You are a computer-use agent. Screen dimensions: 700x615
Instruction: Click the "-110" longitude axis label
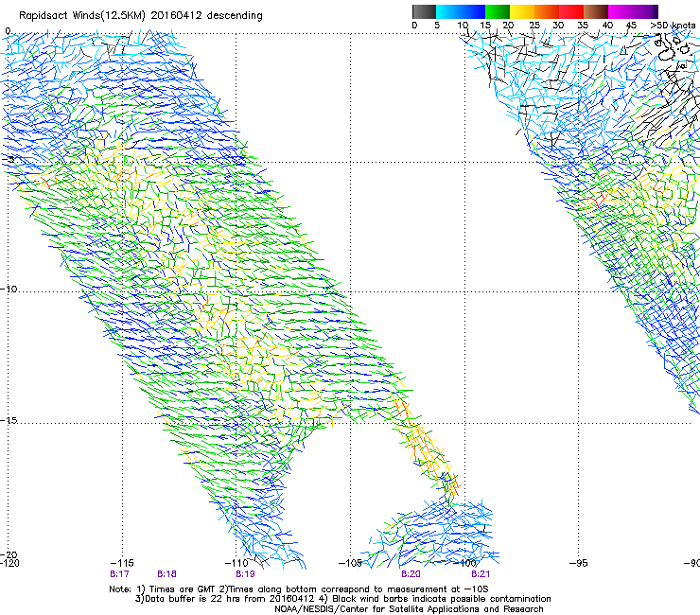[x=236, y=563]
